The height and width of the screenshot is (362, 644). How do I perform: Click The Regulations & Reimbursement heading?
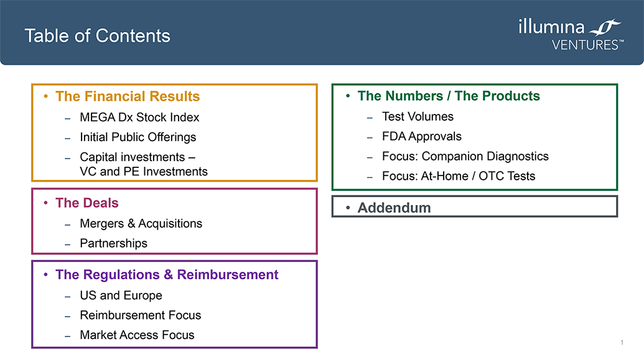(x=167, y=274)
